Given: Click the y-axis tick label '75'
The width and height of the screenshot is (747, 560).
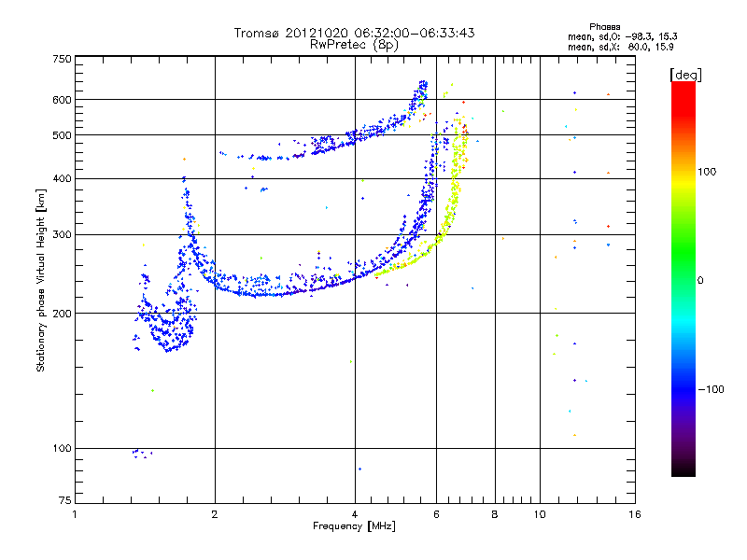Looking at the screenshot, I should [x=65, y=500].
